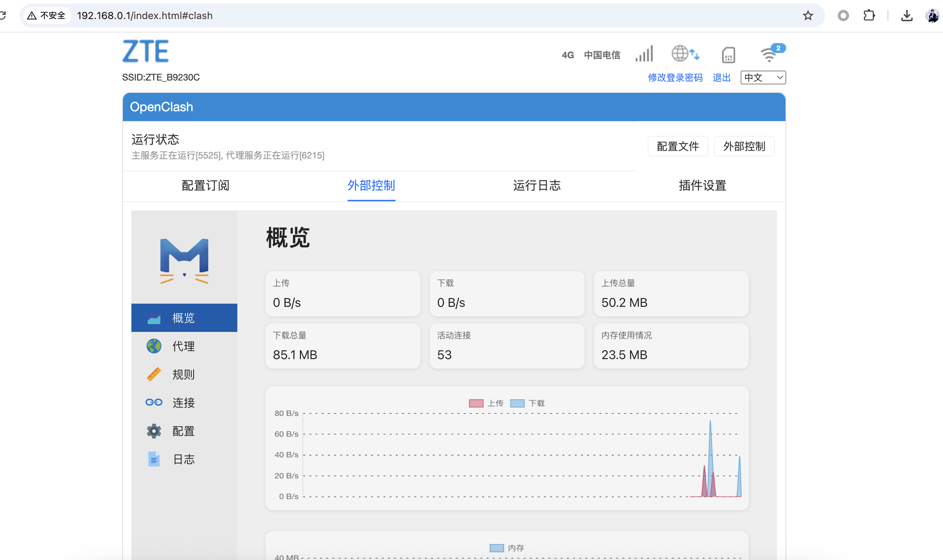Click the 配置 gear icon in sidebar
Viewport: 943px width, 560px height.
click(154, 431)
